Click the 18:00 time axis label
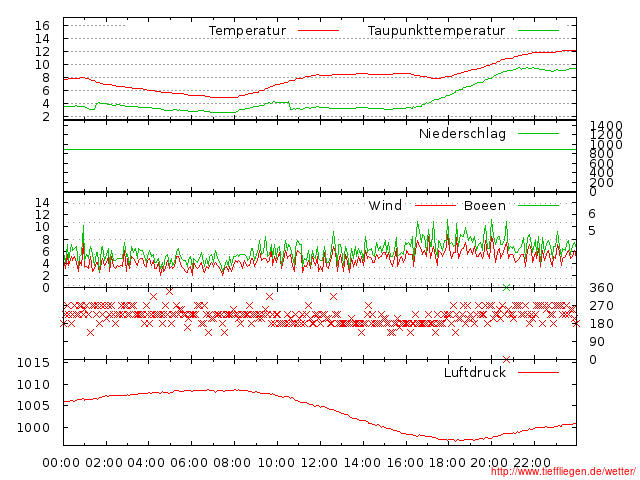The height and width of the screenshot is (480, 640). click(447, 463)
